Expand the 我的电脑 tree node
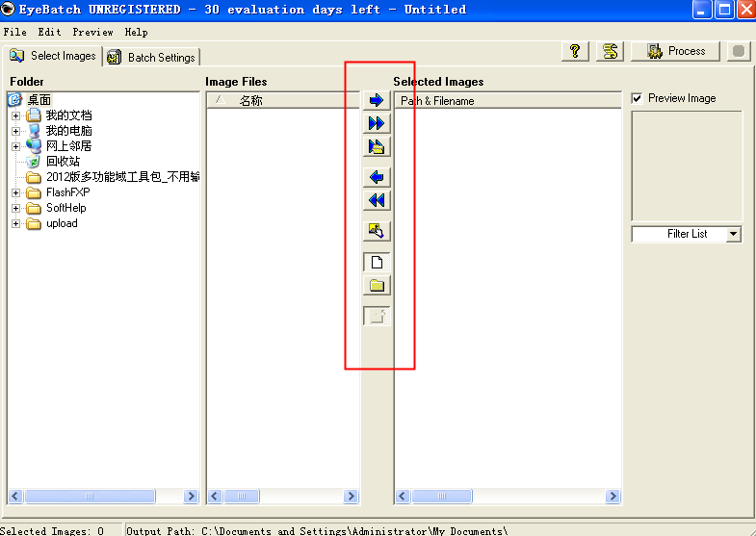756x536 pixels. (x=16, y=131)
